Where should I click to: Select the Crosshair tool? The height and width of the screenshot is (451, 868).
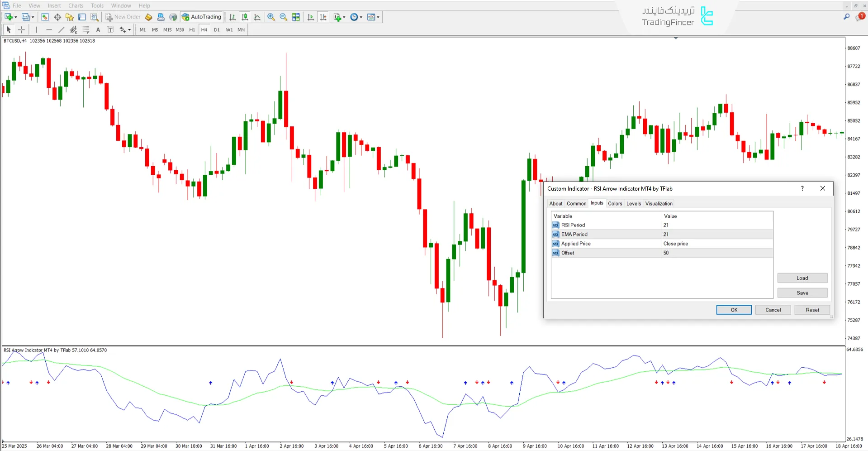(21, 29)
